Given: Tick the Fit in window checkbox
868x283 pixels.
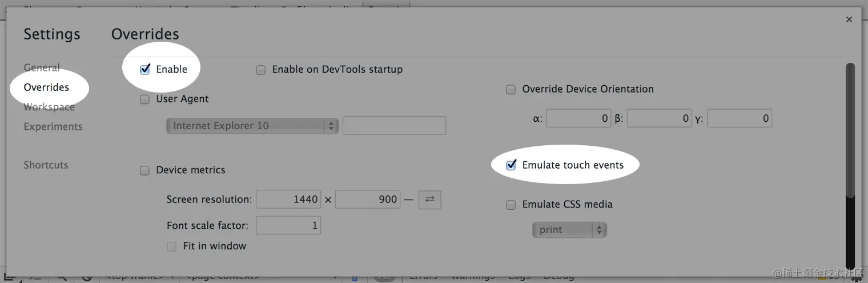Looking at the screenshot, I should click(x=172, y=246).
